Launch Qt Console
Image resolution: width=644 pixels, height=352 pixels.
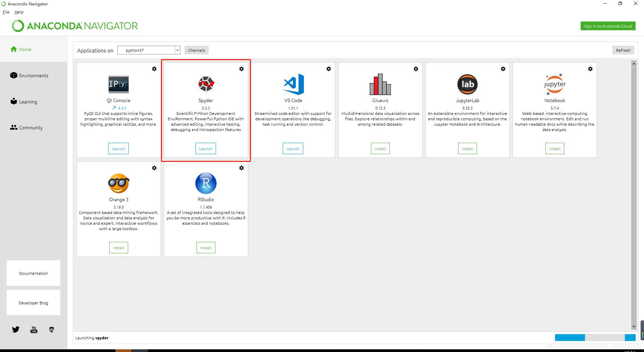(x=118, y=148)
